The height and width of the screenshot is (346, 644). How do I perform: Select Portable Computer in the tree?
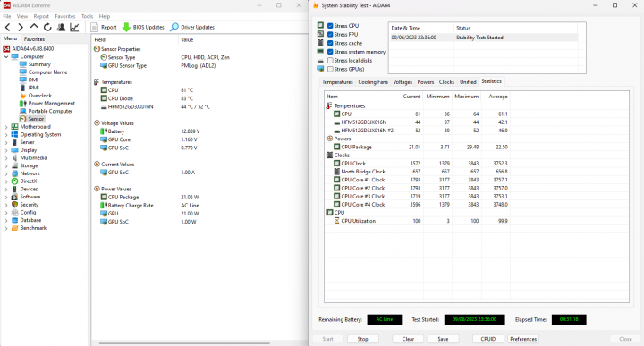(50, 111)
